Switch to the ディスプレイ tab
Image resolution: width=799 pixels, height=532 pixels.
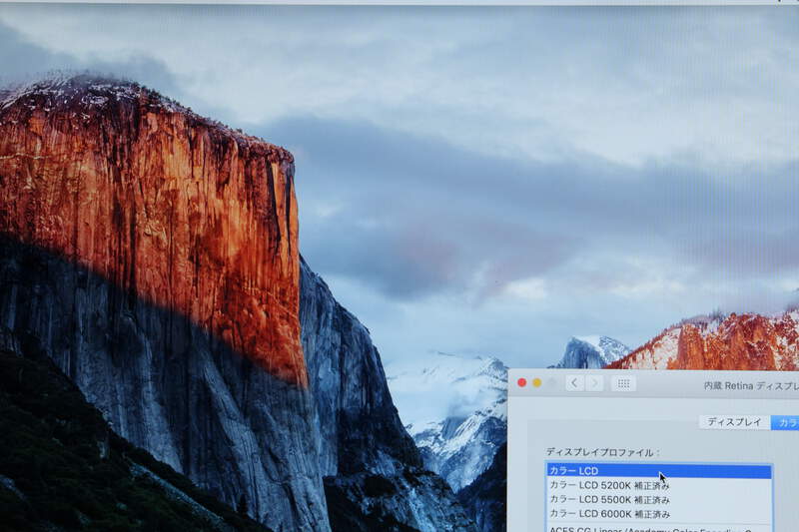pyautogui.click(x=734, y=422)
